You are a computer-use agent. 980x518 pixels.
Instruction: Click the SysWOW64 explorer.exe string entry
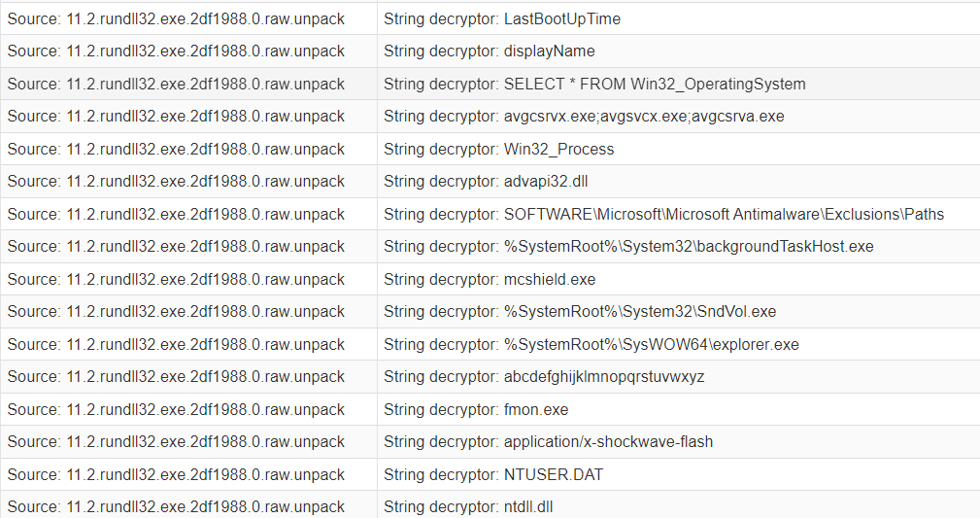click(591, 344)
